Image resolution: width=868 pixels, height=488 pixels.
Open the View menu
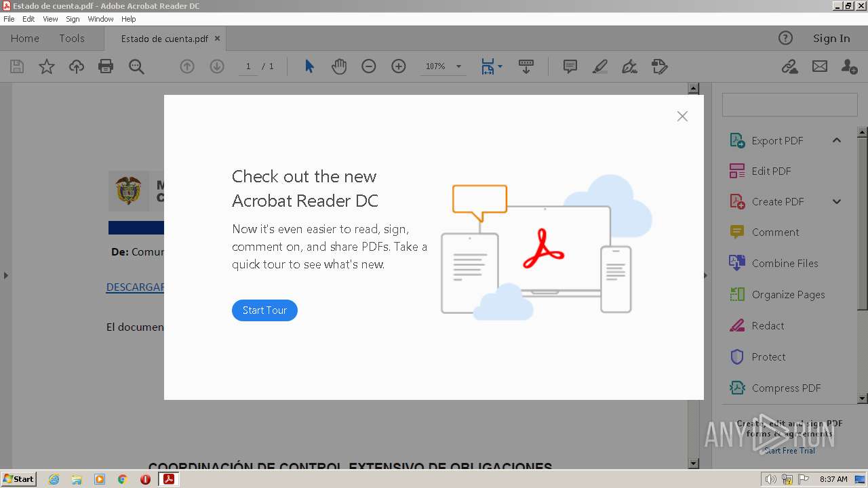coord(50,19)
